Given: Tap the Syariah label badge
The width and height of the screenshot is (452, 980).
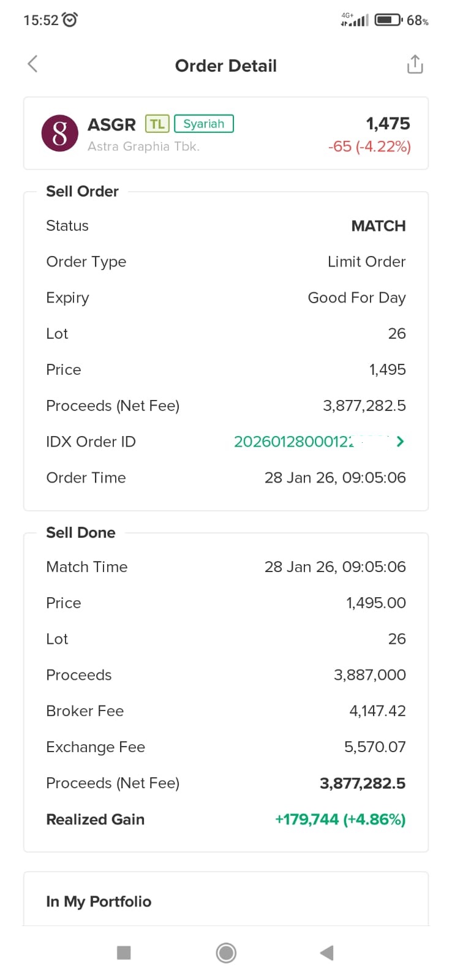Looking at the screenshot, I should pyautogui.click(x=204, y=124).
